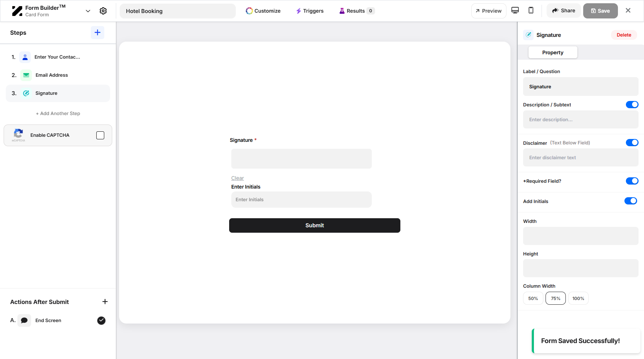Click the Enter description field
Viewport: 644px width, 359px height.
point(581,119)
